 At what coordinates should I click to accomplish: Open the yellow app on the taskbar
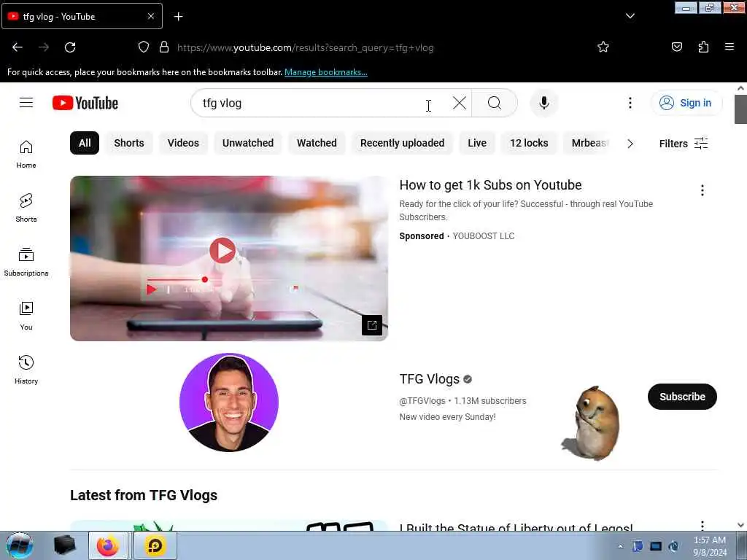point(155,545)
